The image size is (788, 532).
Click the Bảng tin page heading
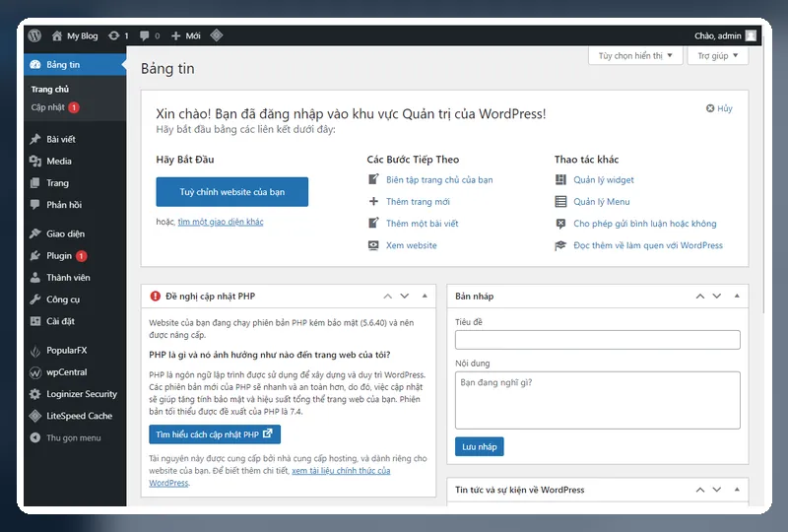[x=167, y=69]
